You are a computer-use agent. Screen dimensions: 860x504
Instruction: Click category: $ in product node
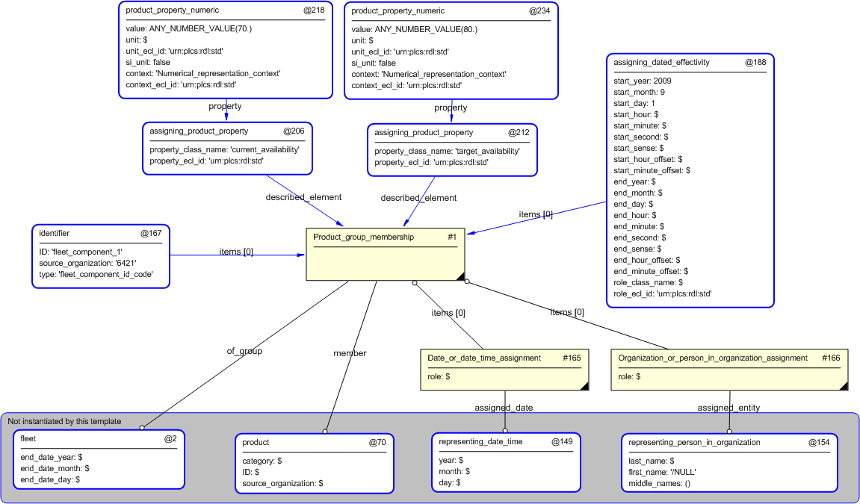(x=262, y=461)
